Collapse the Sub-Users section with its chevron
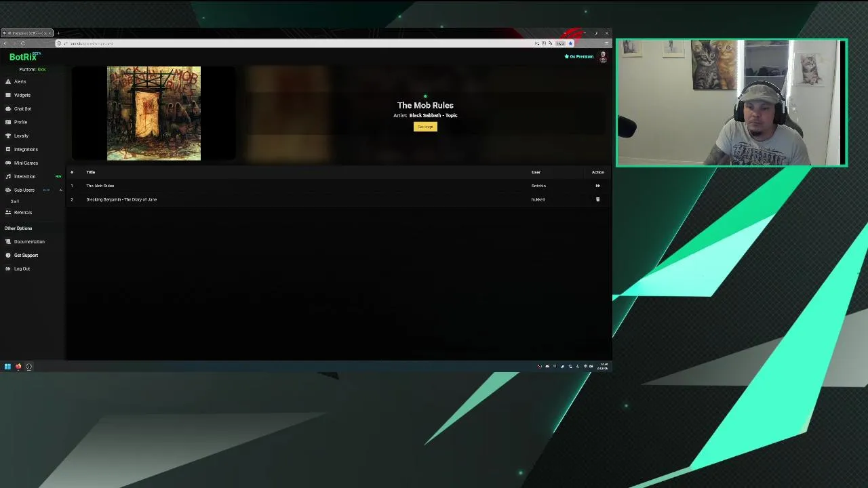868x488 pixels. click(x=60, y=190)
